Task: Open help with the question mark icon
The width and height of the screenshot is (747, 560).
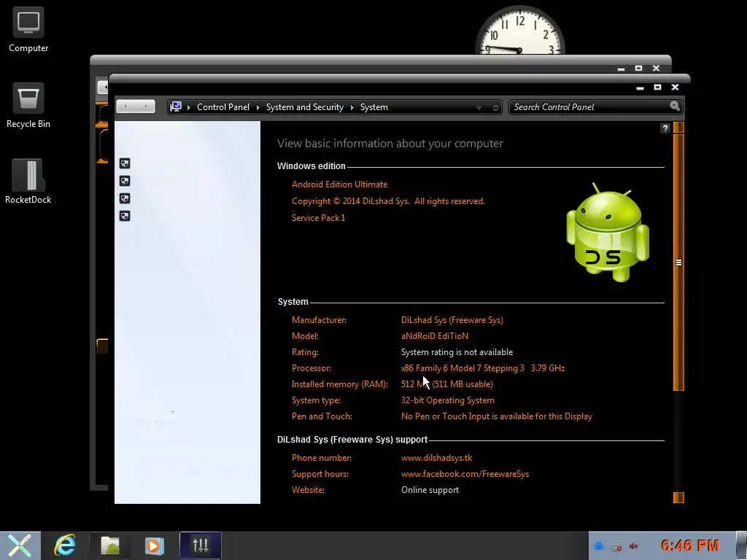Action: 665,128
